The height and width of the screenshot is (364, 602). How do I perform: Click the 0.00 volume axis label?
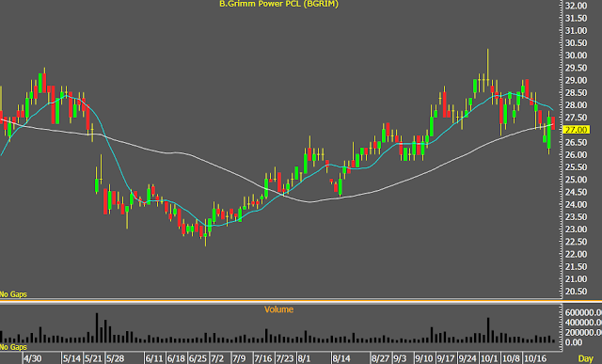coord(574,342)
